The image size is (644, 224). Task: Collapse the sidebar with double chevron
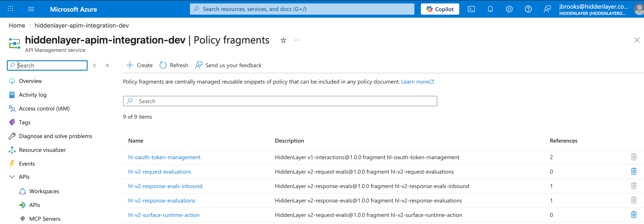(x=107, y=65)
